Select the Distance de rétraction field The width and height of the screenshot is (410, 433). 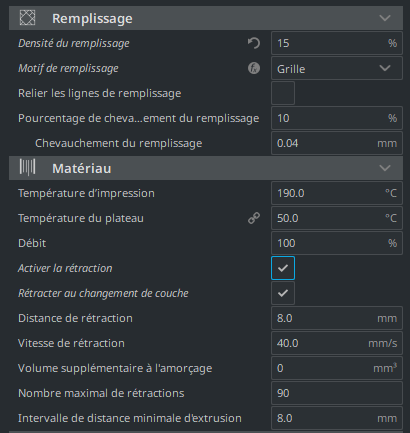click(x=337, y=318)
